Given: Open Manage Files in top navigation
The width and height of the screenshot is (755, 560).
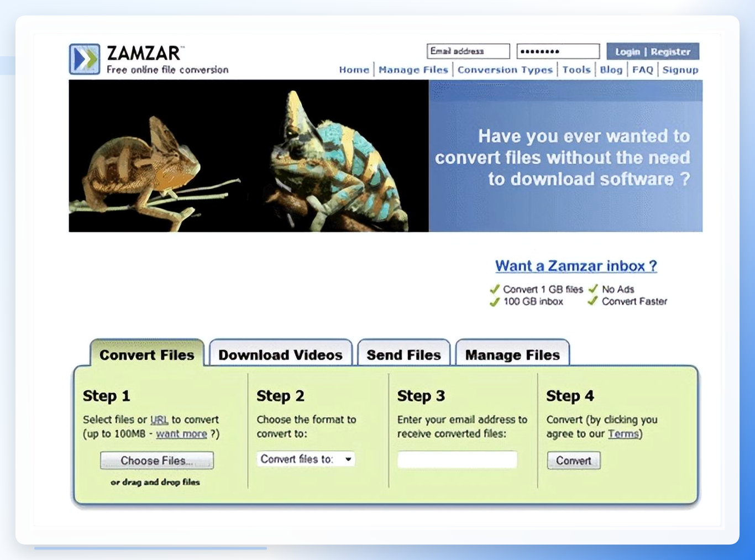Looking at the screenshot, I should point(413,70).
